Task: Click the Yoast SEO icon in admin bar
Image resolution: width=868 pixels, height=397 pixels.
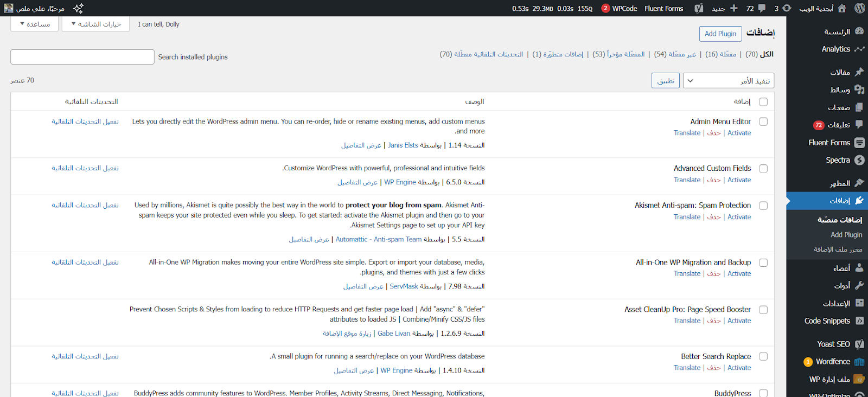Action: pyautogui.click(x=699, y=8)
